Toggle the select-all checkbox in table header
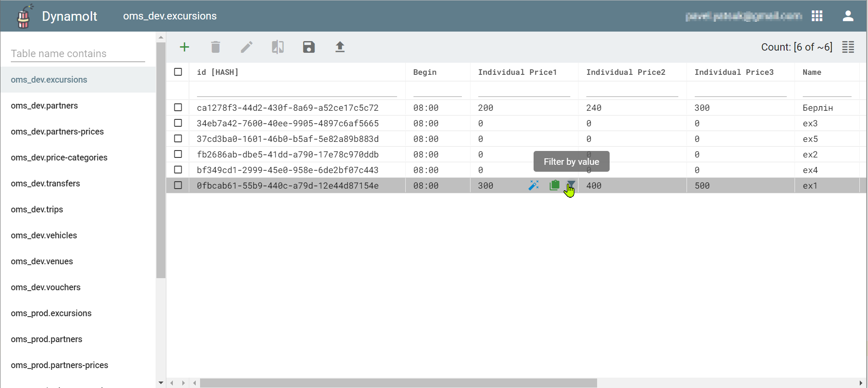868x388 pixels. 178,72
